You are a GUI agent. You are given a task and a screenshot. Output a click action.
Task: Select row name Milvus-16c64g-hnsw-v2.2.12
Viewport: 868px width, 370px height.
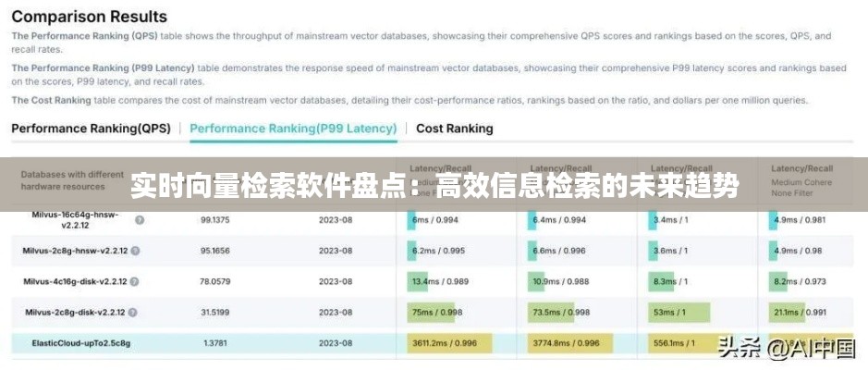pos(75,220)
